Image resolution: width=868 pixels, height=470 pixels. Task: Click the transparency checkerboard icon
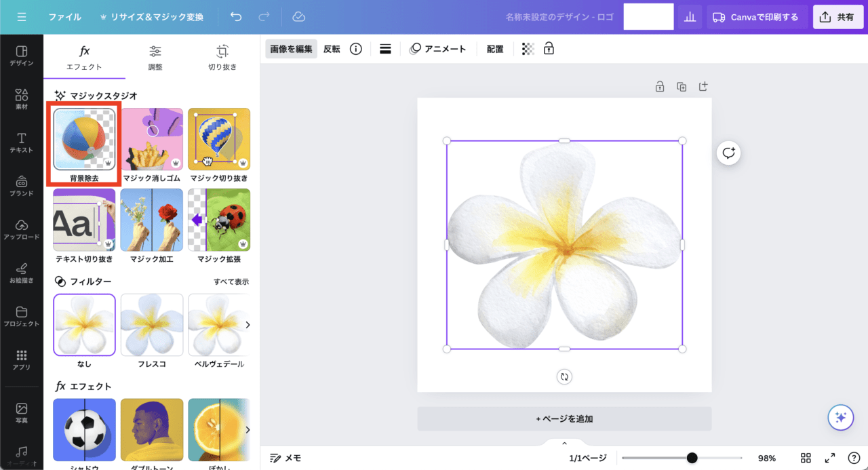click(528, 49)
